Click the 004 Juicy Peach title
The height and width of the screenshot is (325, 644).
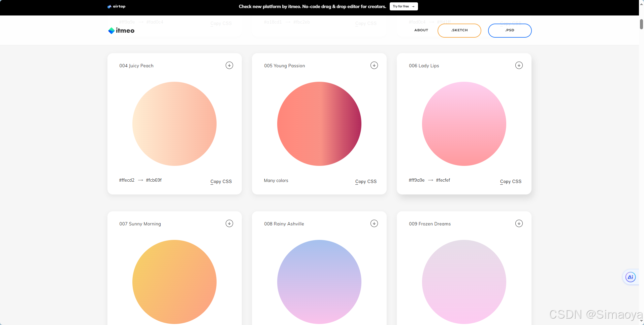136,66
